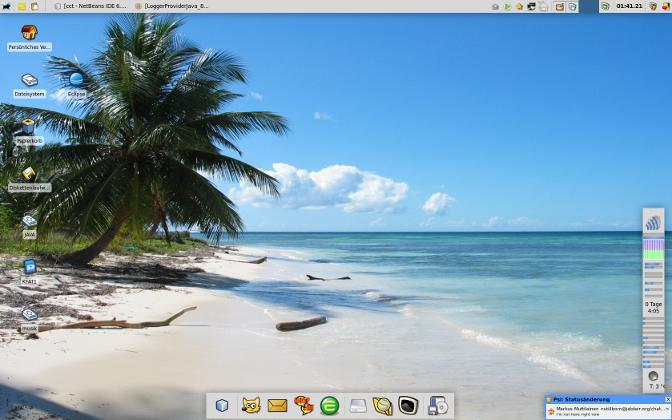Click the green icon left of the clock
The image size is (672, 420).
pos(605,6)
